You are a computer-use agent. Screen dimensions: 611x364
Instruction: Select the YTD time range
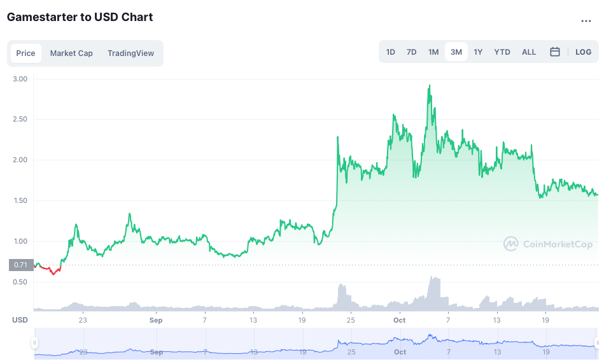click(502, 52)
